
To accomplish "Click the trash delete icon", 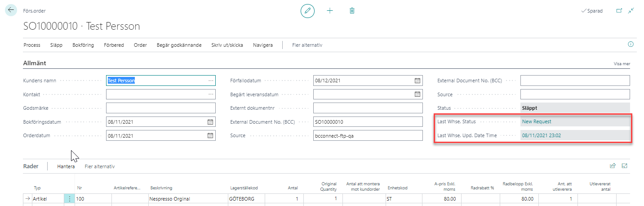I will click(352, 11).
